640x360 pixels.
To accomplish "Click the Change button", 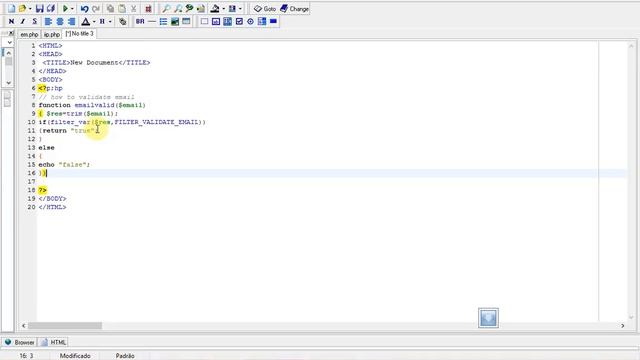I will [x=294, y=9].
